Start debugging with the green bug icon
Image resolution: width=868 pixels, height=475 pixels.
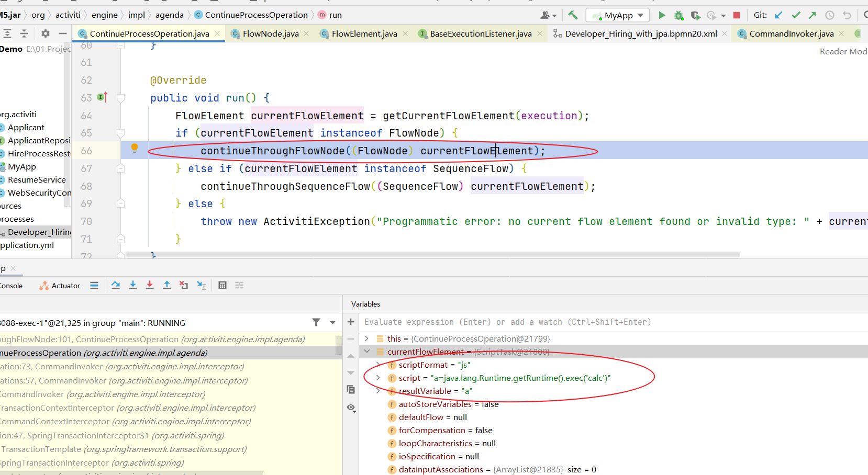click(679, 15)
